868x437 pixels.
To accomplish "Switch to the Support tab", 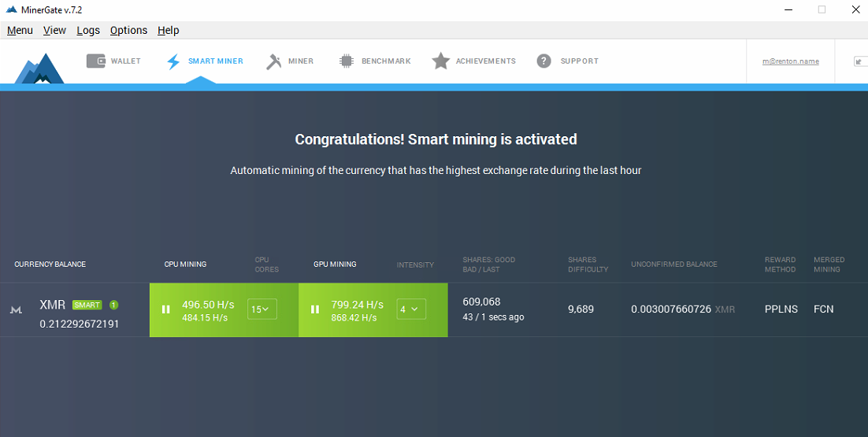I will tap(567, 61).
